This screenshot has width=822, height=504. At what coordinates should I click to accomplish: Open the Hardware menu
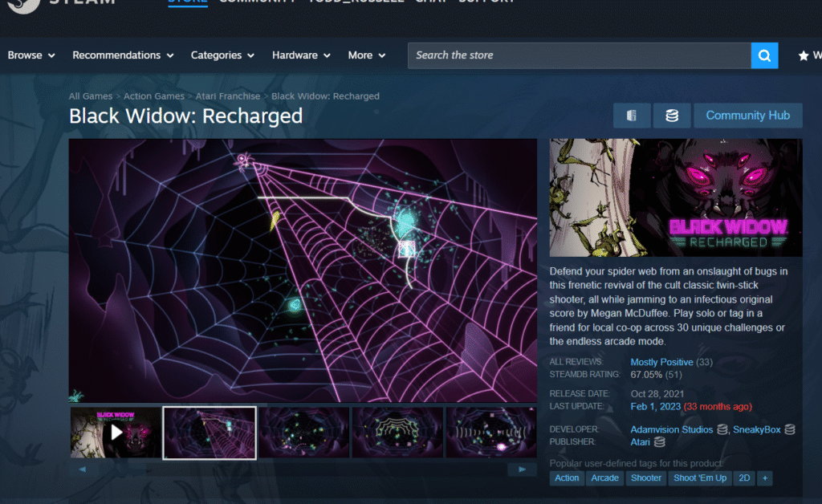(x=301, y=55)
